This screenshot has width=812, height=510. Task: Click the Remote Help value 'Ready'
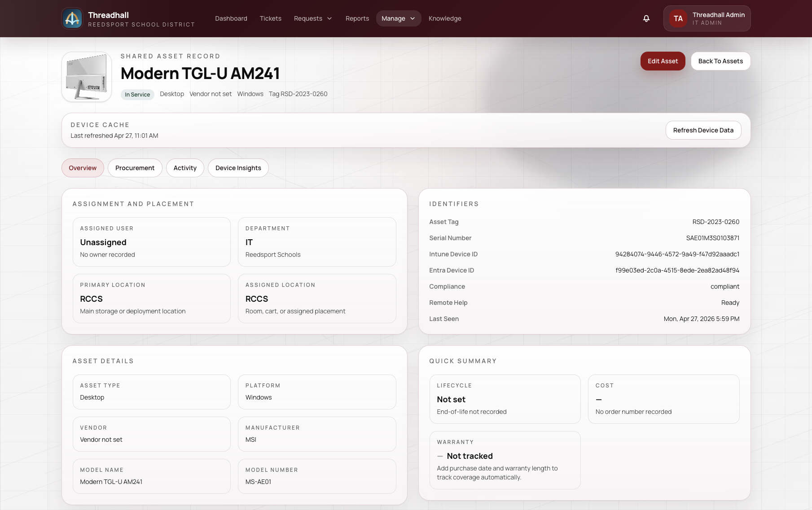click(730, 303)
